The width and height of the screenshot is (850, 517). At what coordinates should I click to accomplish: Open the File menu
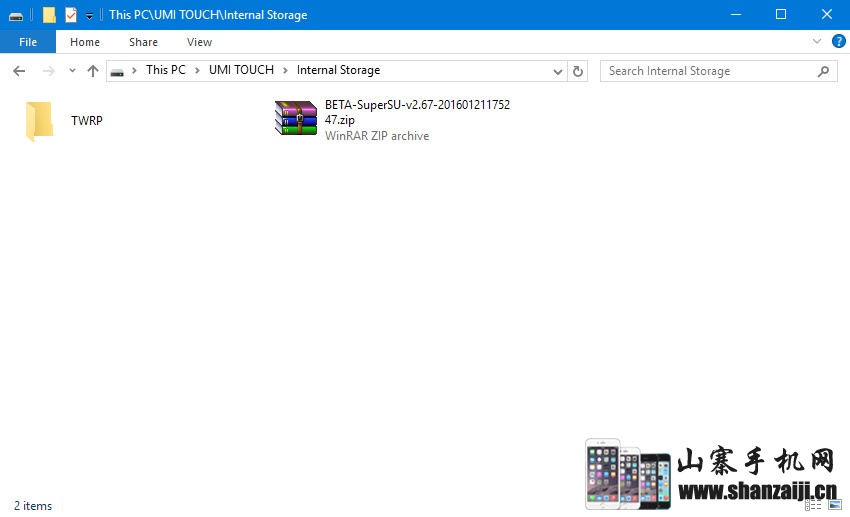[28, 42]
